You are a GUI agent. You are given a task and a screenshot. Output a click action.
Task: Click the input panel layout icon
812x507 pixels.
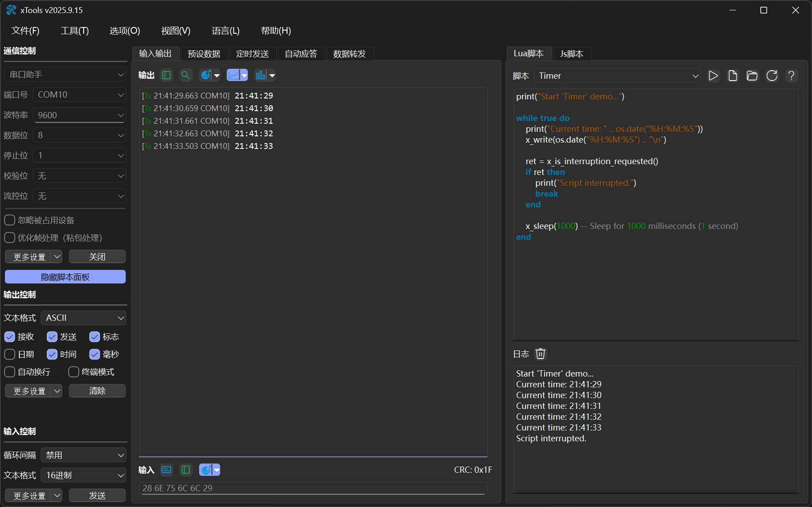[x=186, y=470]
